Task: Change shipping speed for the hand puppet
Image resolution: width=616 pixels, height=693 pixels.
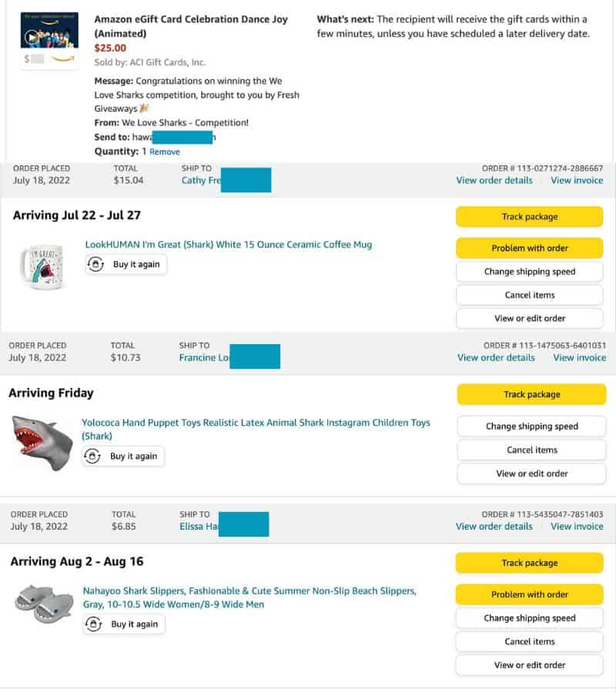Action: [531, 426]
